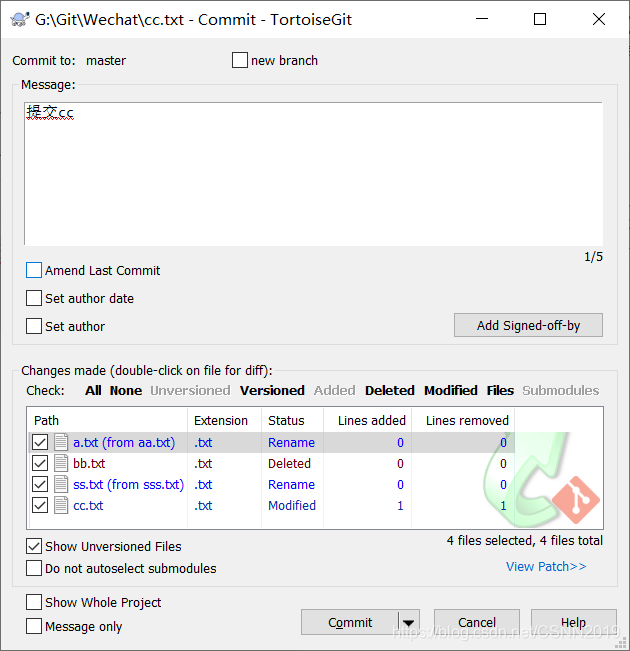Sort list by Path column header
Image resolution: width=630 pixels, height=651 pixels.
[107, 421]
